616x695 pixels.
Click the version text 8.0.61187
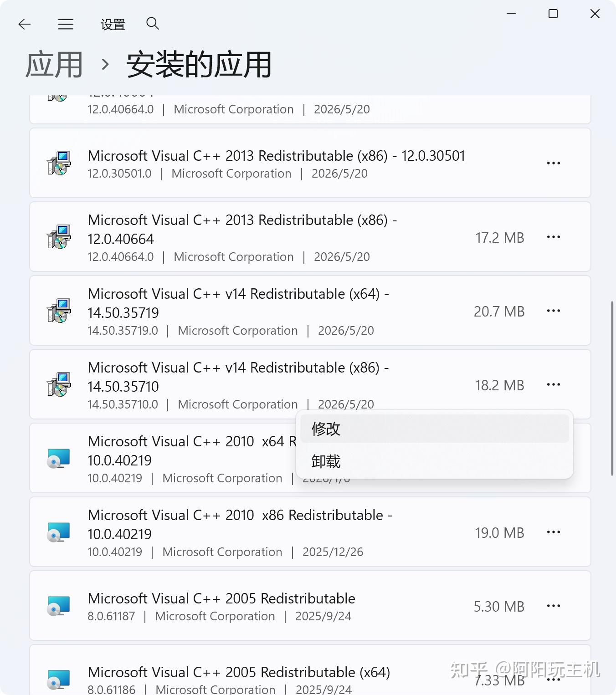tap(111, 616)
